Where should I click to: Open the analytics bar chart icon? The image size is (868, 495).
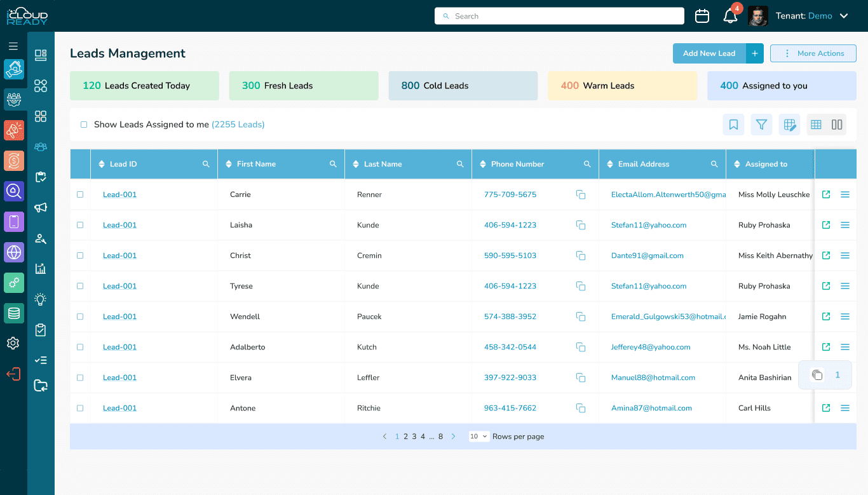[x=41, y=269]
